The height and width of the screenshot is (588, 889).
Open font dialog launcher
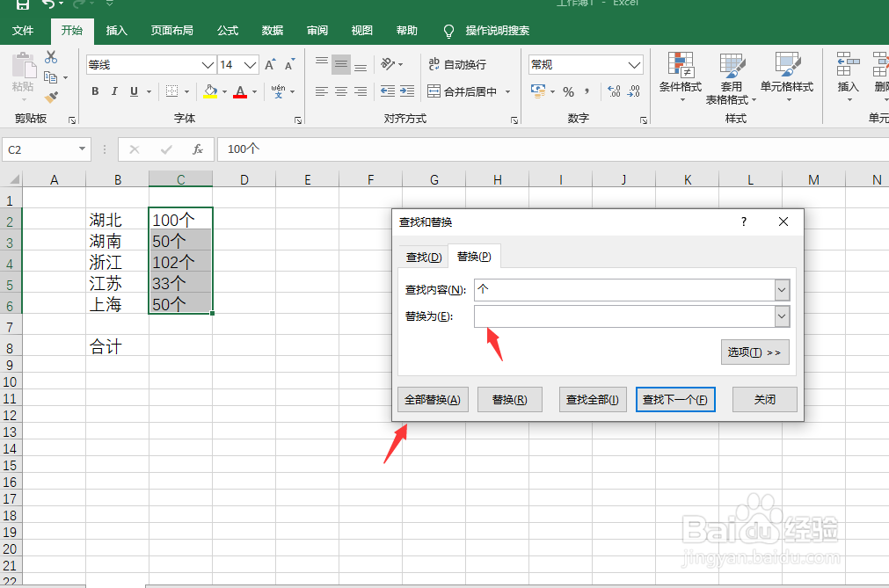tap(298, 120)
